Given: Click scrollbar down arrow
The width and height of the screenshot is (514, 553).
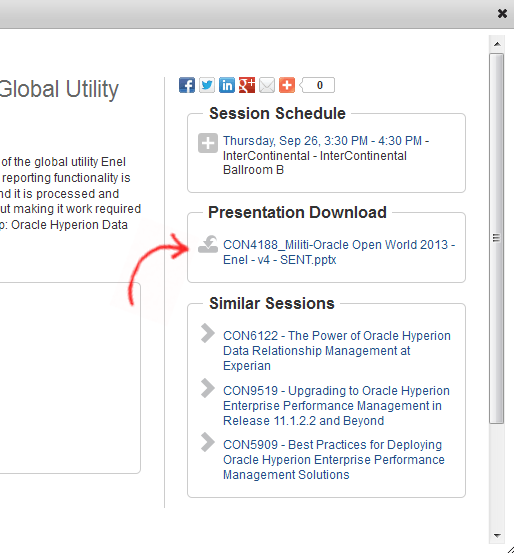Looking at the screenshot, I should point(497,535).
